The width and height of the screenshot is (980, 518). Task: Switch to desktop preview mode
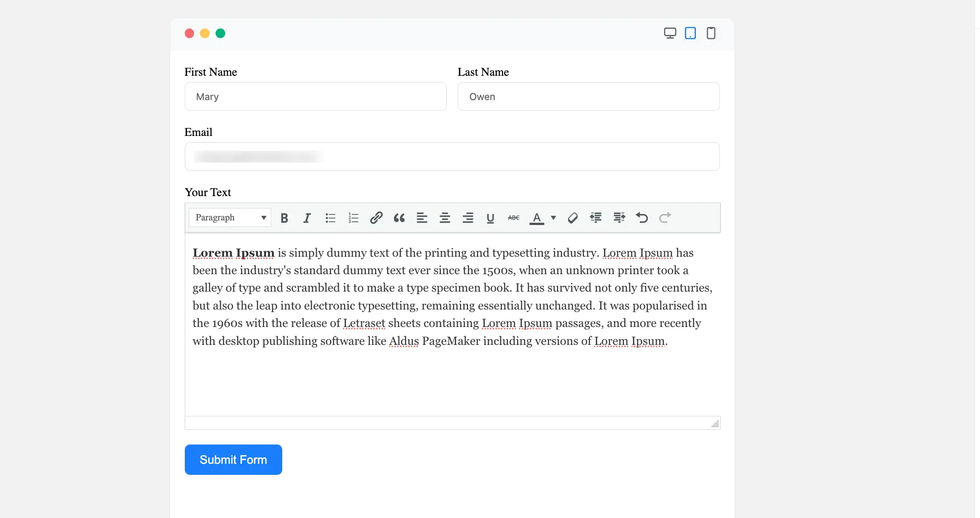pos(670,33)
